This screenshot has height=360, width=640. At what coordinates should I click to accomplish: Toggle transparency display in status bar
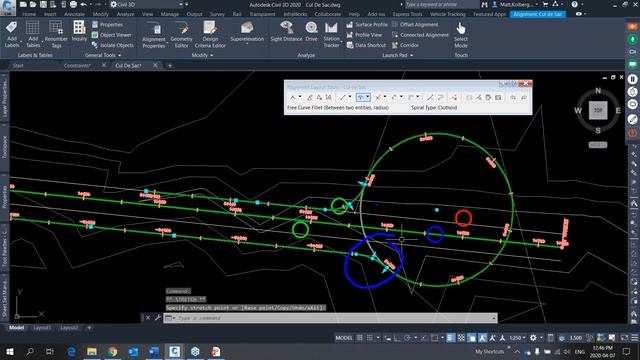pyautogui.click(x=461, y=338)
